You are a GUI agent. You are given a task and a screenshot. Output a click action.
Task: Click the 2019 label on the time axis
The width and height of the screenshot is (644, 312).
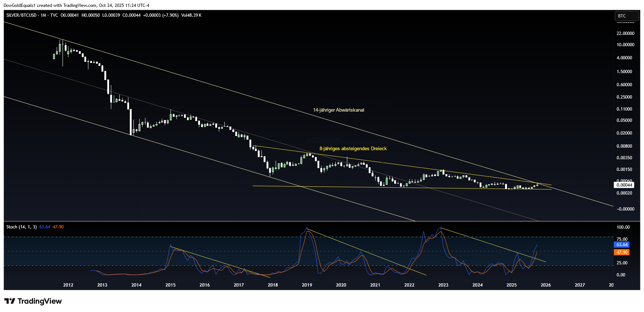[307, 285]
